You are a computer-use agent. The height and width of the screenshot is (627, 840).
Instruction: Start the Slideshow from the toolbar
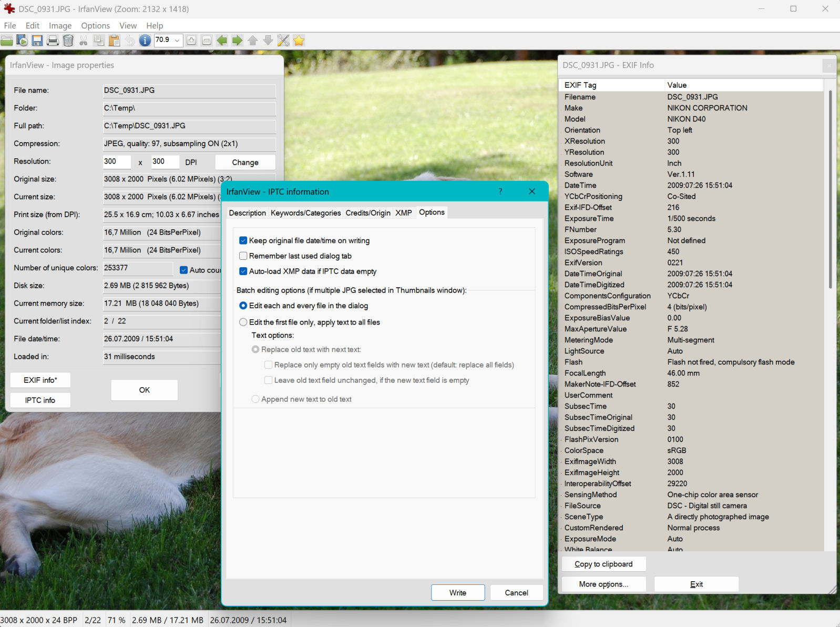(22, 41)
